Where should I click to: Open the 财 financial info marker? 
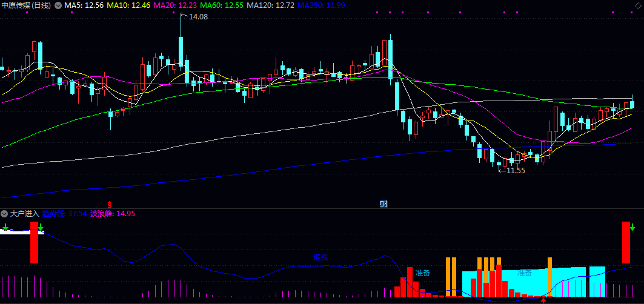383,203
